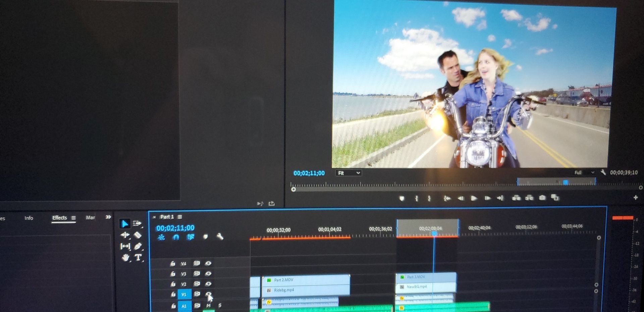Click the Program Monitor current timecode
Screen dimensions: 644x312
tap(309, 173)
